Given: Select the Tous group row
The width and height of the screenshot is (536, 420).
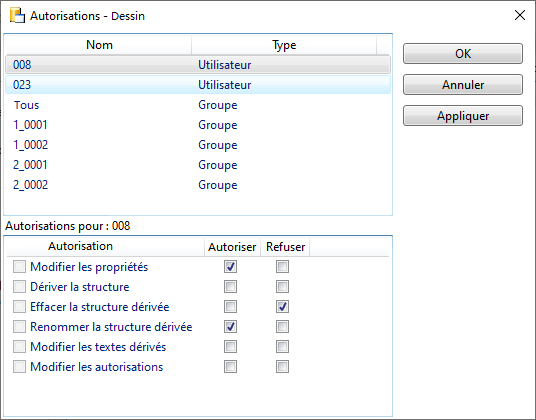Looking at the screenshot, I should 198,105.
